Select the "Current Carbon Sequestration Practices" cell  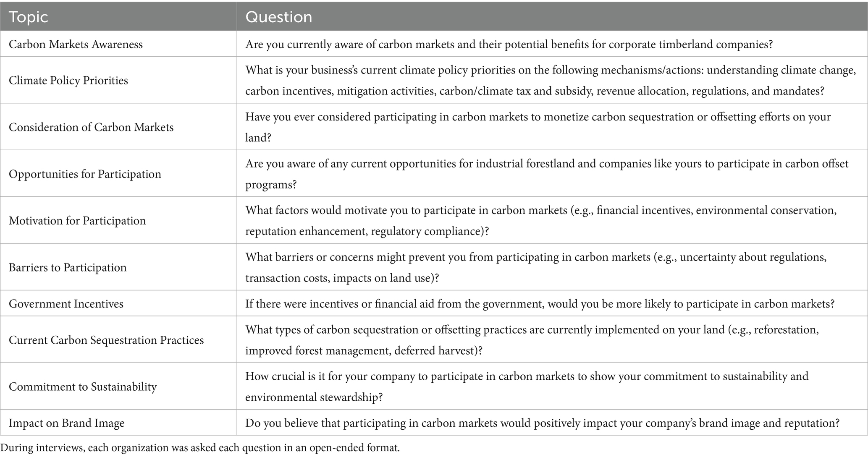pyautogui.click(x=106, y=339)
